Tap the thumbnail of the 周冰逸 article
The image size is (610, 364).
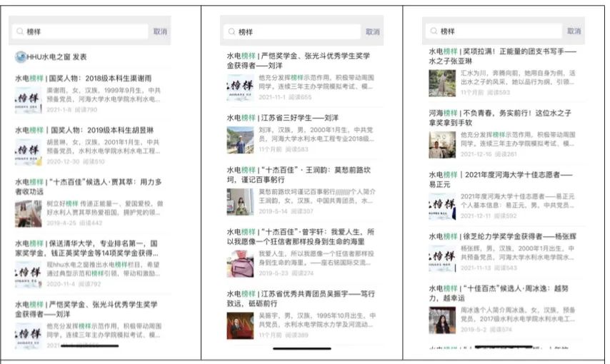[x=442, y=320]
